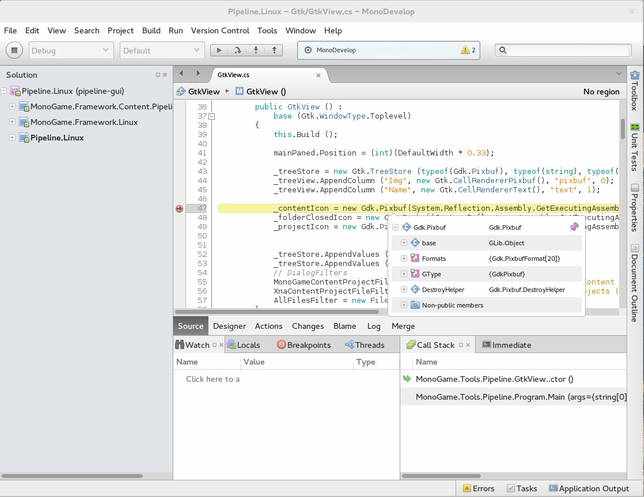Select the GtkView () member breadcrumb
Screen dimensions: 644x497
(261, 92)
